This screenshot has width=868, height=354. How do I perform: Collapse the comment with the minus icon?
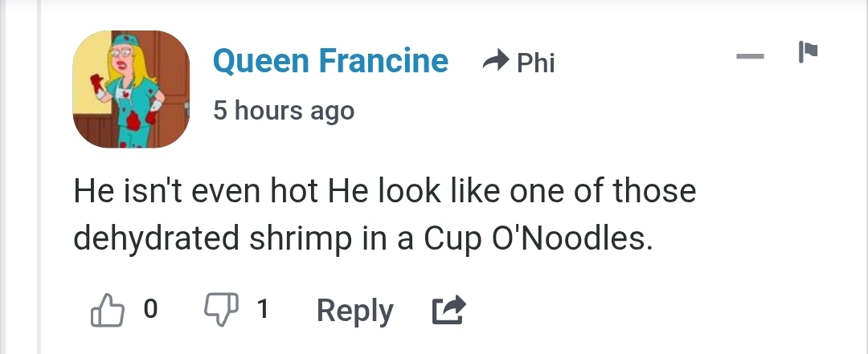[x=750, y=56]
